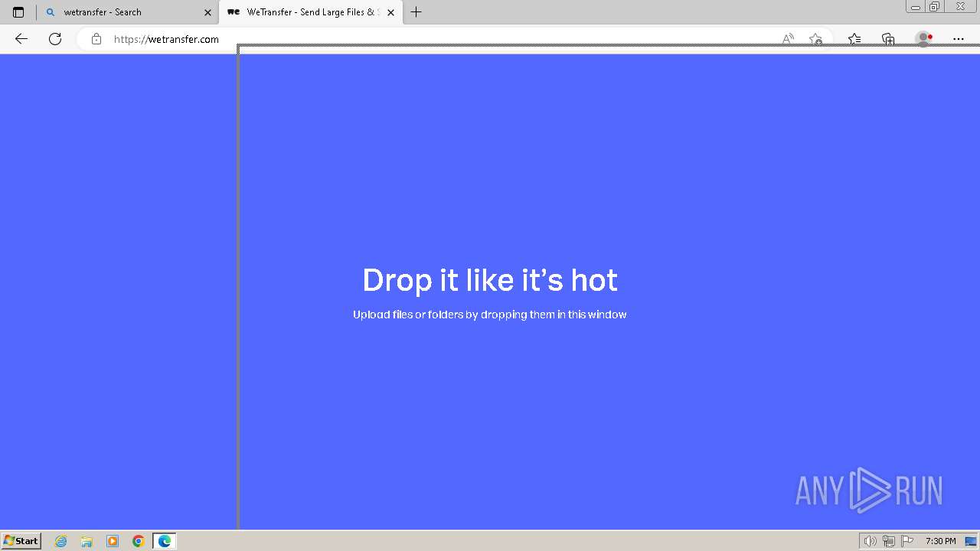Close the WeTransfer tab
Screen dimensions: 980x551
click(x=390, y=12)
